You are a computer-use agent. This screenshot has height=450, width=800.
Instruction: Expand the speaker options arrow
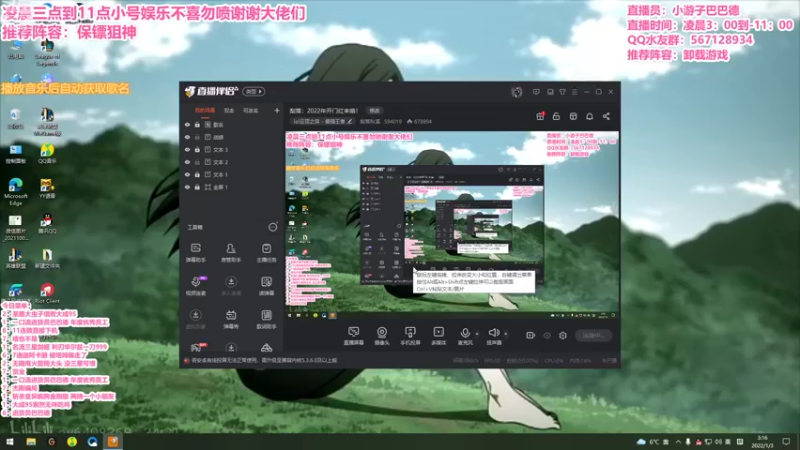pyautogui.click(x=506, y=334)
